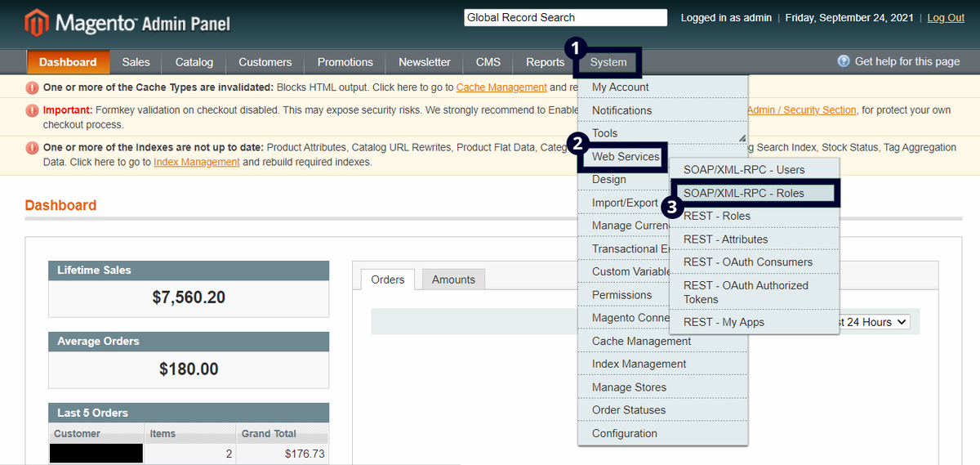The height and width of the screenshot is (465, 980).
Task: Open Web Services submenu entry
Action: pyautogui.click(x=625, y=156)
